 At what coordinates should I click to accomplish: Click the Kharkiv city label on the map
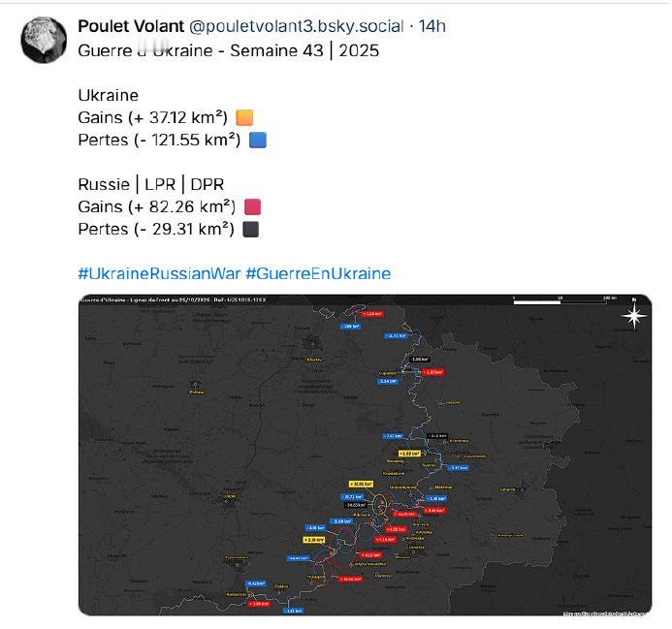(312, 359)
